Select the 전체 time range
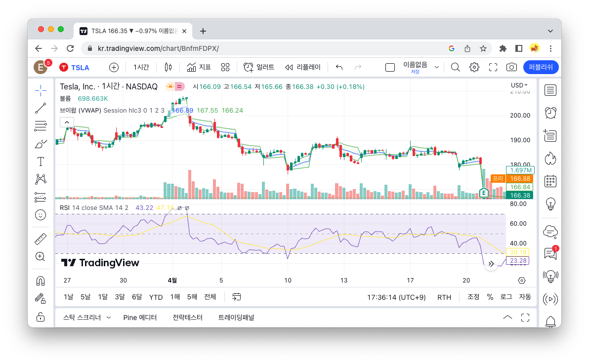Image resolution: width=589 pixels, height=364 pixels. click(210, 297)
